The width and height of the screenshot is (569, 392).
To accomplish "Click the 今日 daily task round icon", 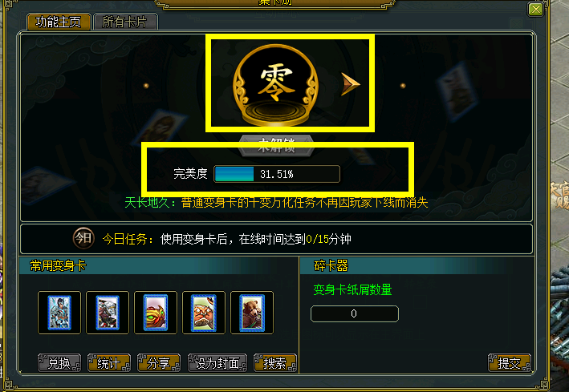I will (x=83, y=238).
